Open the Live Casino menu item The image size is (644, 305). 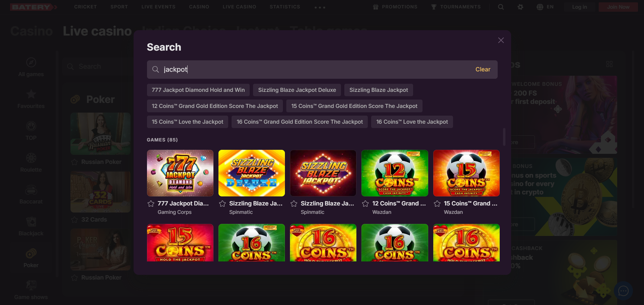(239, 7)
